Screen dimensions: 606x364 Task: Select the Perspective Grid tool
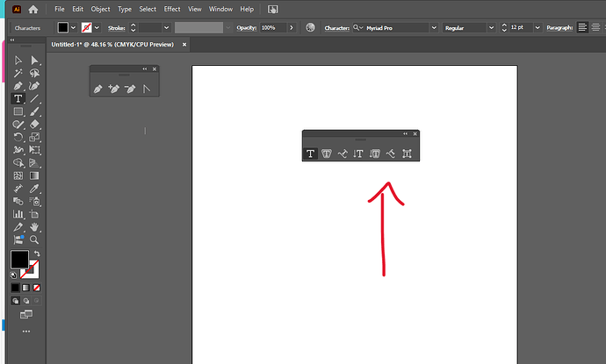[34, 163]
